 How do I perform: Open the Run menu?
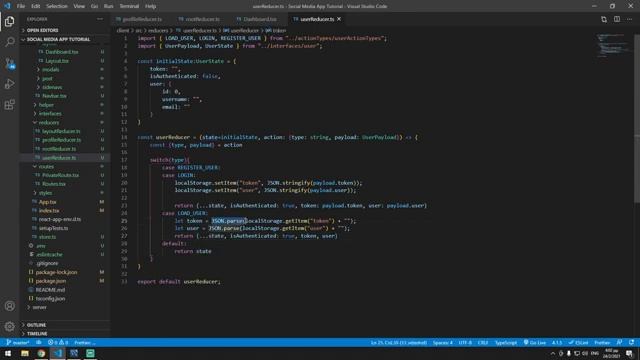pyautogui.click(x=109, y=6)
